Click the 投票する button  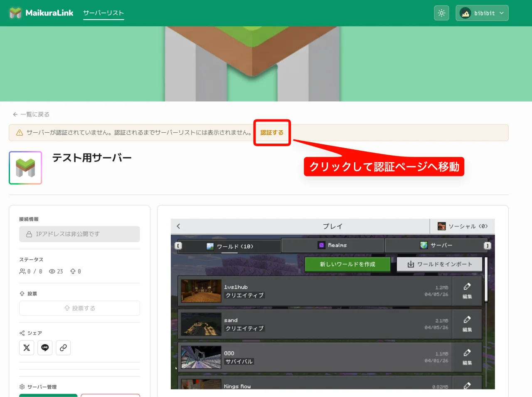click(79, 308)
